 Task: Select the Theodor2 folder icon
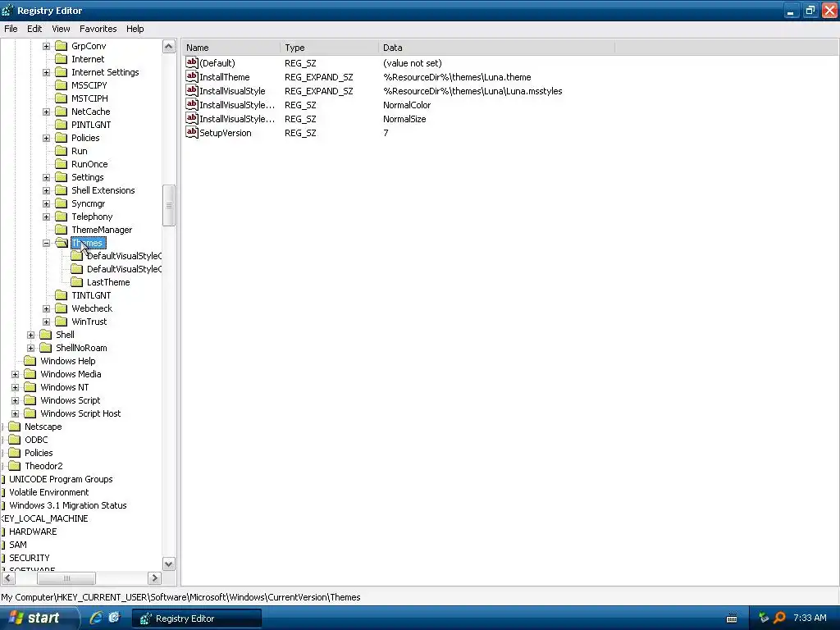(15, 466)
